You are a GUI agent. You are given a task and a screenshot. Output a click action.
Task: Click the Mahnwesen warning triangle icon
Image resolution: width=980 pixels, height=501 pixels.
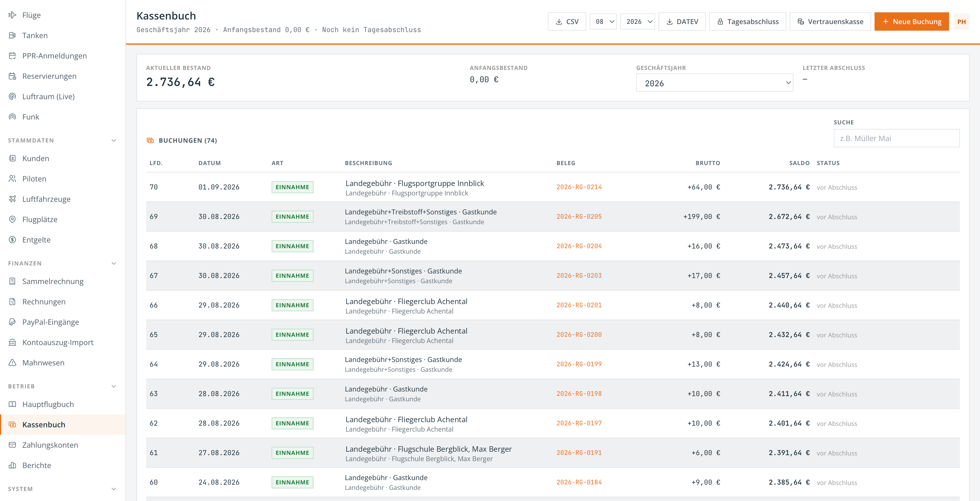pos(13,363)
